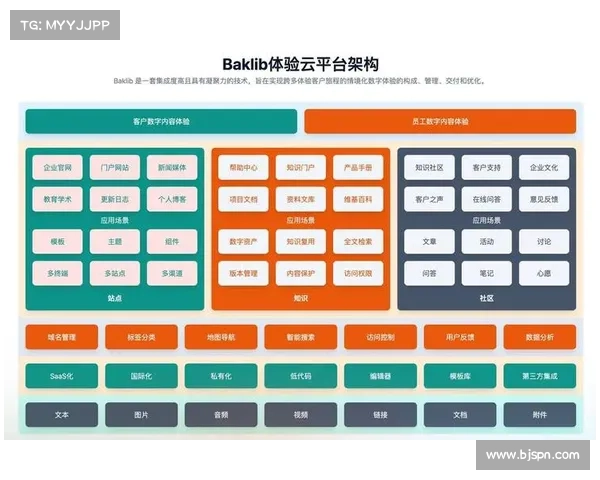This screenshot has width=600, height=480.
Task: Select the 门户网站 box
Action: click(115, 167)
